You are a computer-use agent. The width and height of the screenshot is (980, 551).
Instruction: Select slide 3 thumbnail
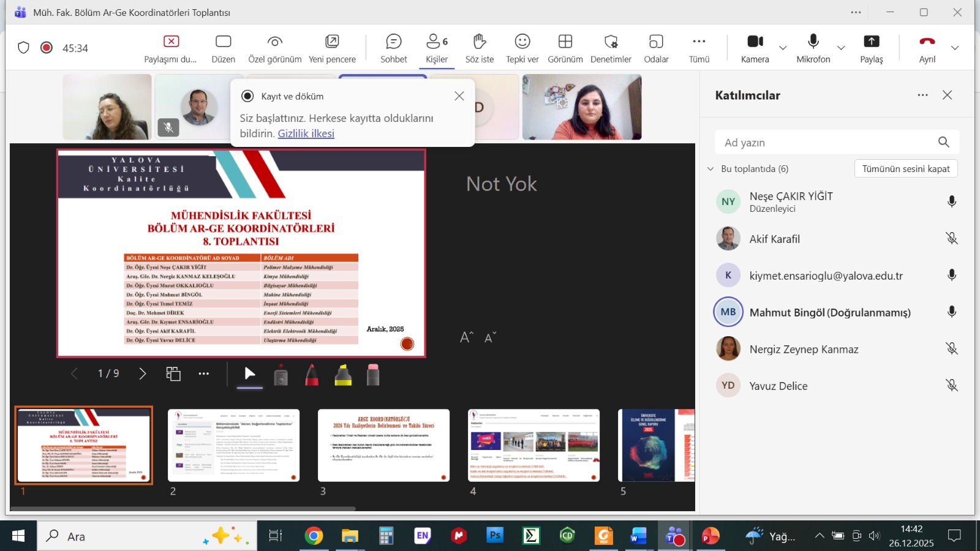383,445
